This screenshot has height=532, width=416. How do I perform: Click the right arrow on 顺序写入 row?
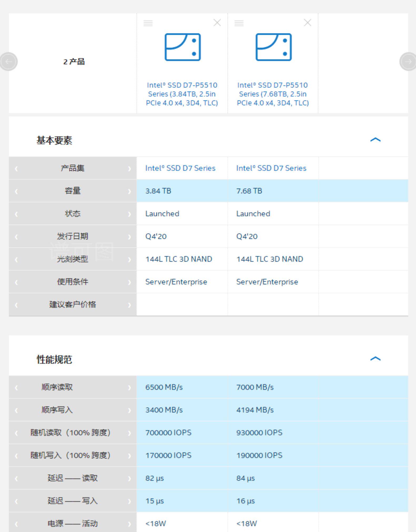pos(129,410)
